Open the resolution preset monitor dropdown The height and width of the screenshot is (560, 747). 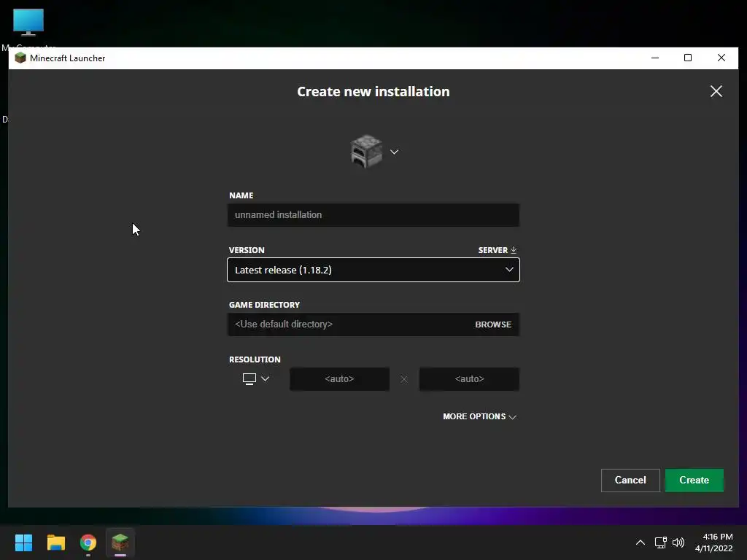(256, 378)
